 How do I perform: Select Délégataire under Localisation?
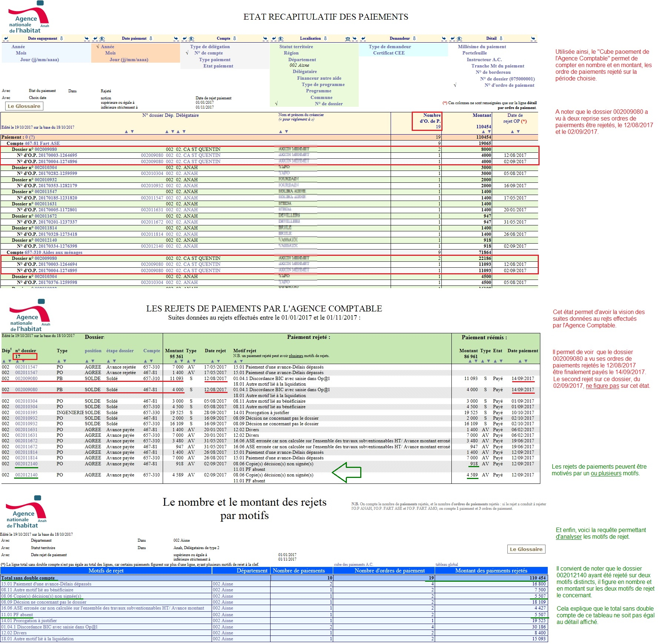(305, 72)
